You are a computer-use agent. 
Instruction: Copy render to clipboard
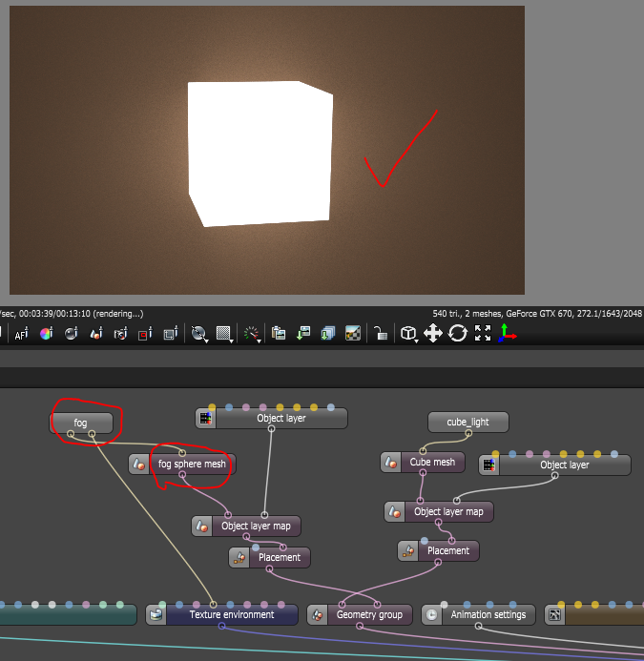click(x=279, y=334)
